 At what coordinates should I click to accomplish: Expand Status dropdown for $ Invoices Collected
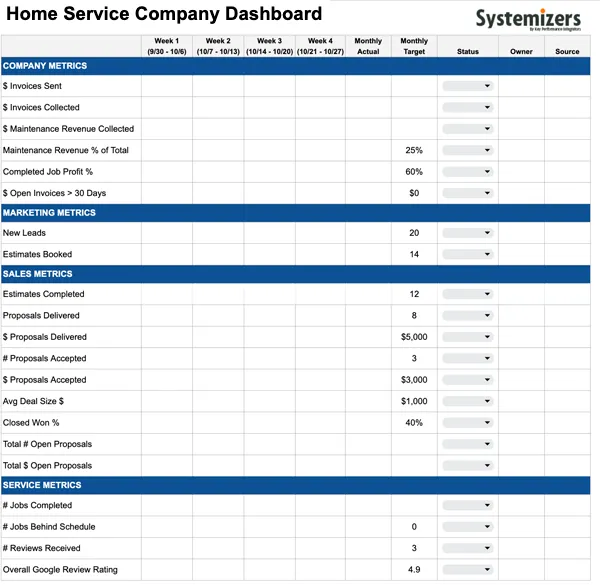(468, 107)
